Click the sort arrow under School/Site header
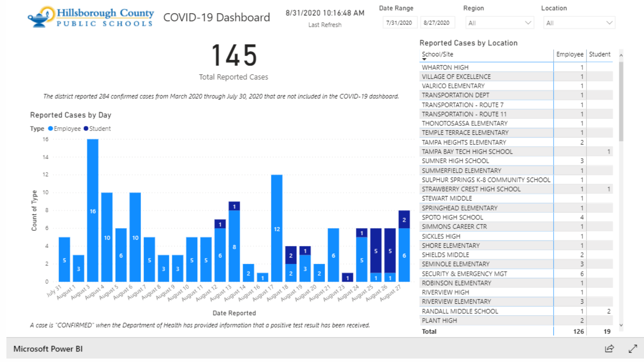Image resolution: width=644 pixels, height=362 pixels. [x=424, y=60]
